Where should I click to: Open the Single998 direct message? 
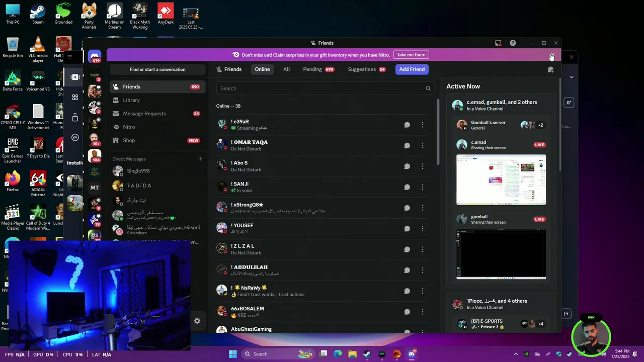tap(157, 171)
